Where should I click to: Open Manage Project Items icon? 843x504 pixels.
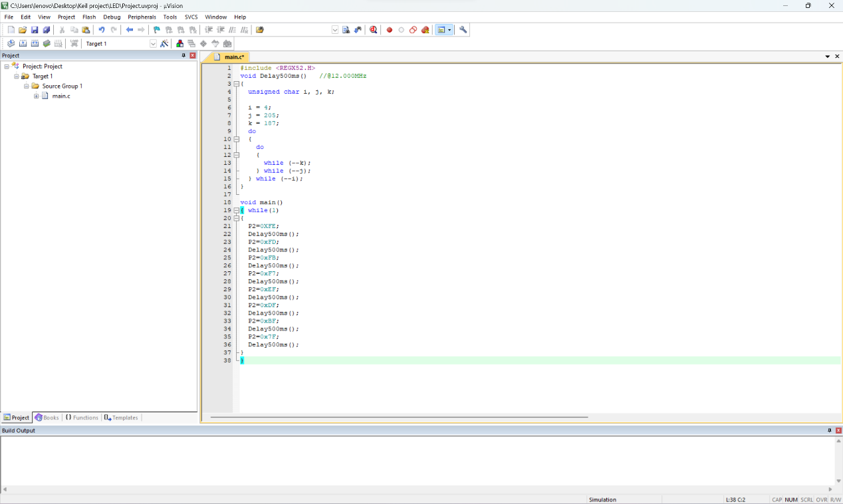point(180,43)
